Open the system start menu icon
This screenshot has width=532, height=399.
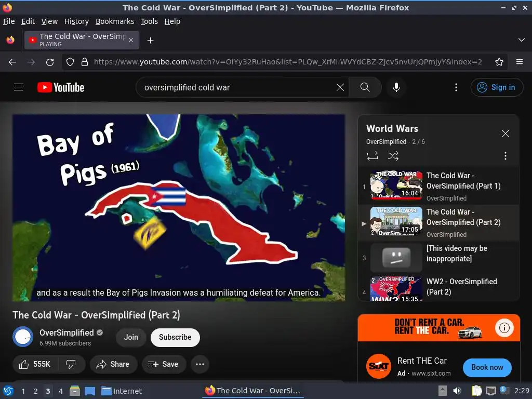[8, 391]
